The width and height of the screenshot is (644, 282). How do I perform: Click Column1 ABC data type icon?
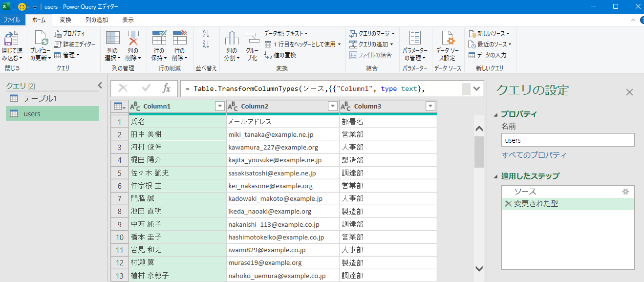pyautogui.click(x=135, y=107)
